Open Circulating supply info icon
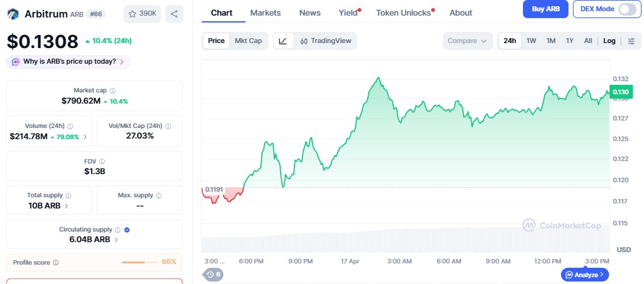 (x=117, y=230)
